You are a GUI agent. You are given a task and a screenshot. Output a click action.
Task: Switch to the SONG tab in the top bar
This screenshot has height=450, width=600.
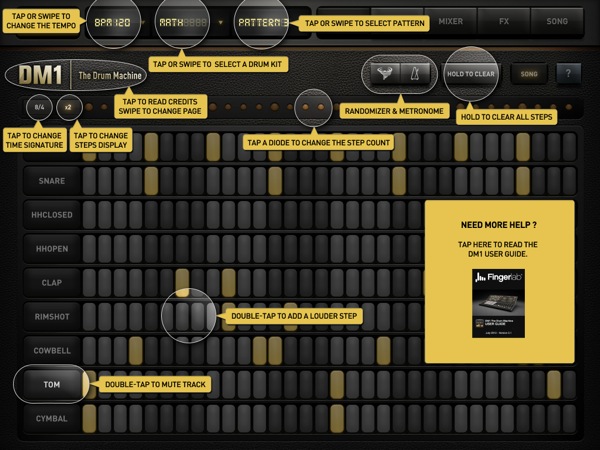[557, 21]
